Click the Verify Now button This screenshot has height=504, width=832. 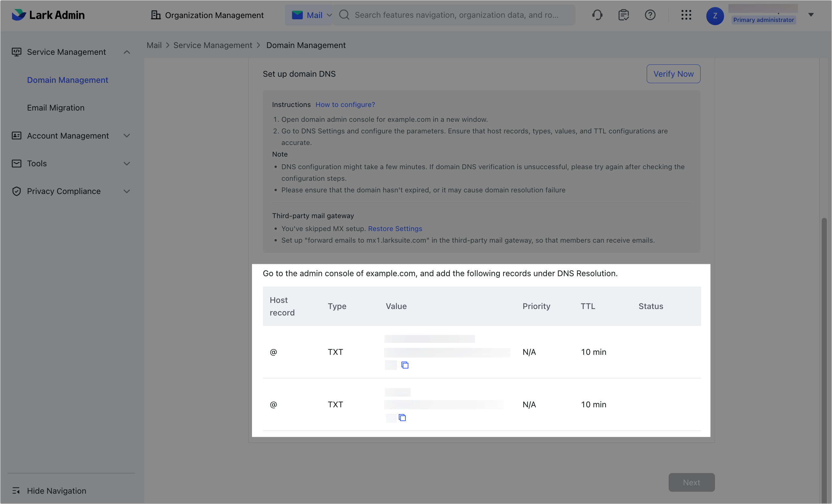tap(673, 73)
